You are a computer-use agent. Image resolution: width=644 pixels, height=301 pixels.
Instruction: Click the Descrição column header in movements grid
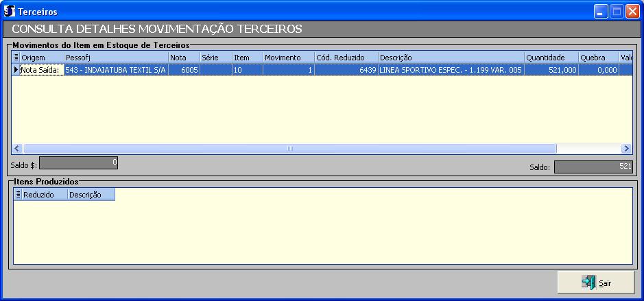pos(451,58)
